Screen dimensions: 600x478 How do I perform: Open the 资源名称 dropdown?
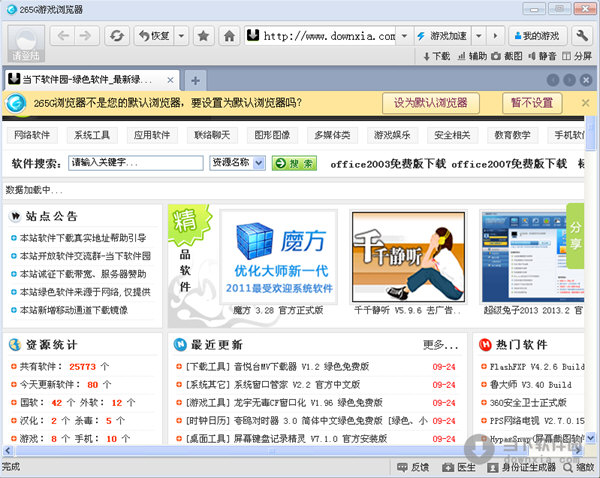pyautogui.click(x=237, y=163)
